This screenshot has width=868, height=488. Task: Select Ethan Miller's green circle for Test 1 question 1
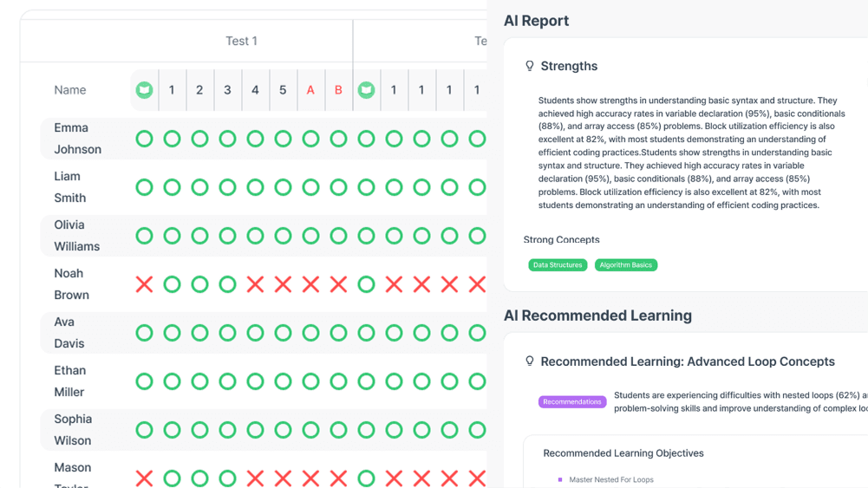tap(173, 381)
